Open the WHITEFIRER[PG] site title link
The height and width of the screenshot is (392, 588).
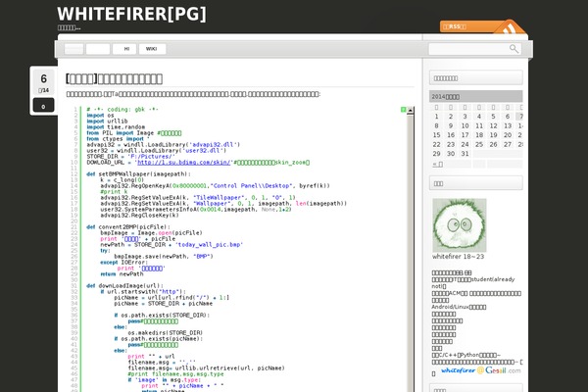pos(131,15)
